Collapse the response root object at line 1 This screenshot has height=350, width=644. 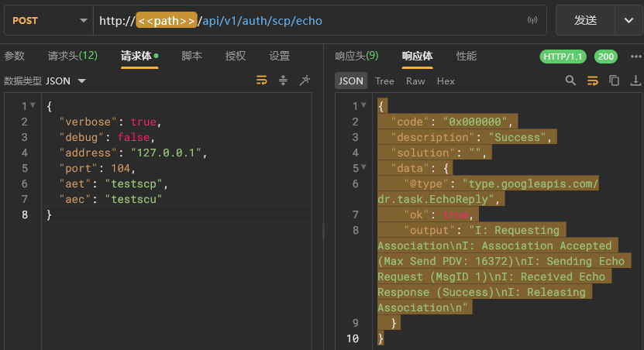click(x=363, y=106)
